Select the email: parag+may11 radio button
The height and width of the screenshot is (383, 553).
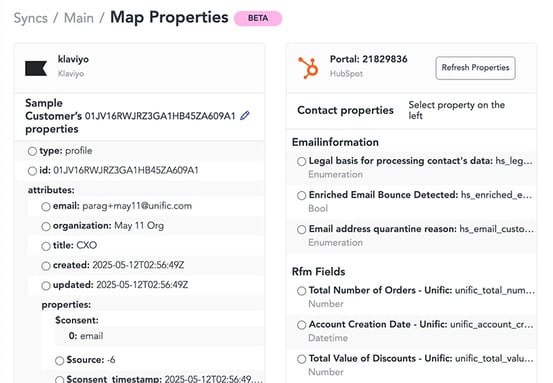46,207
